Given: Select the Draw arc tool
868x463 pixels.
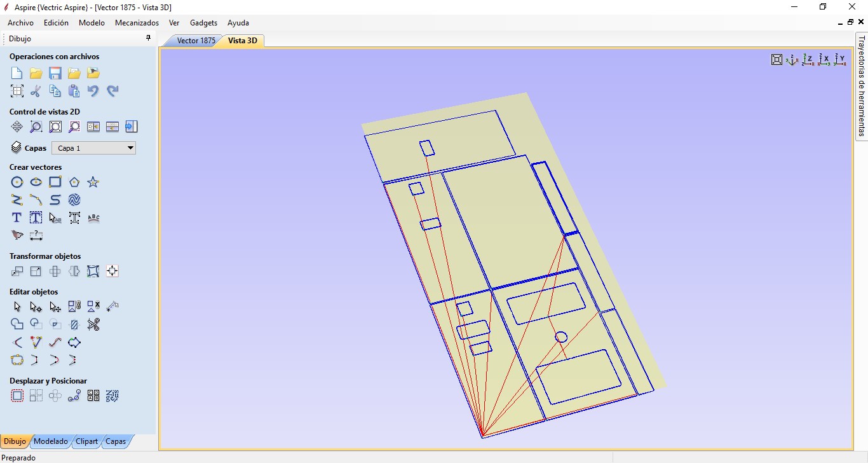Looking at the screenshot, I should coord(36,200).
